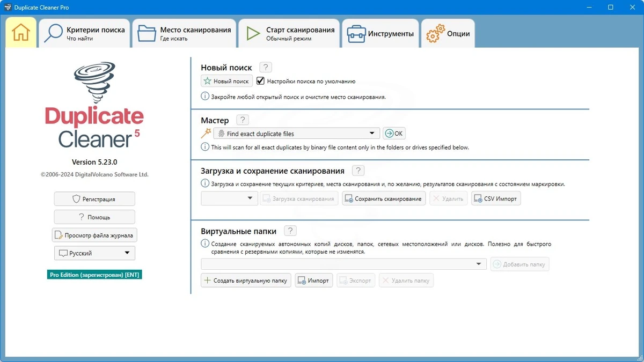Screen dimensions: 644x362
Task: Open help for Виртуальные папки section
Action: [290, 231]
